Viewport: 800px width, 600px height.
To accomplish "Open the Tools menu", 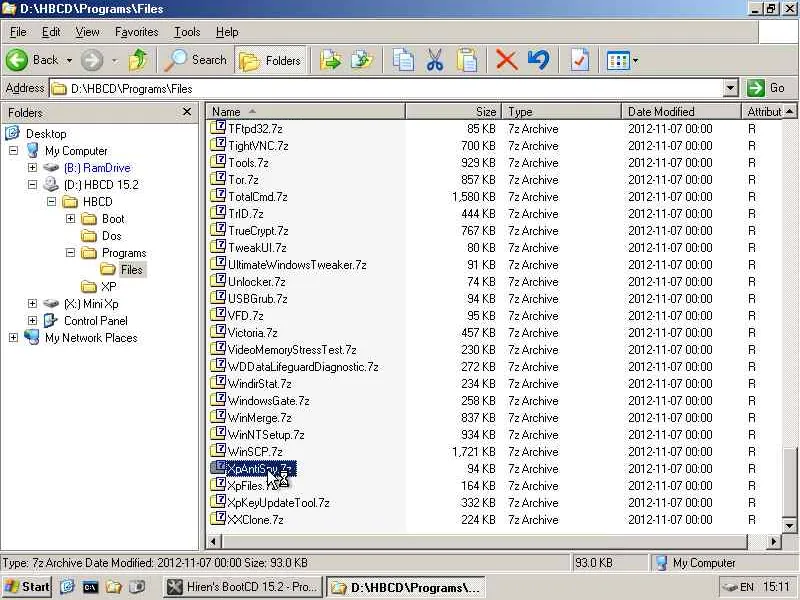I will click(187, 32).
